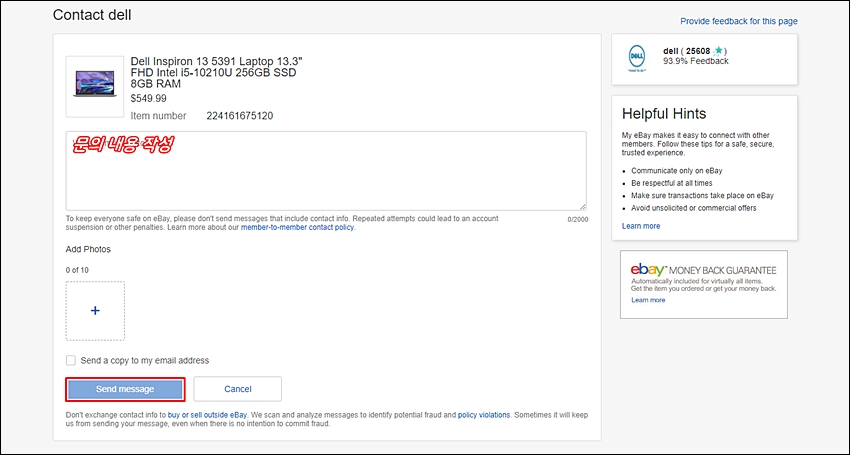Open the Dell seller logo
The image size is (850, 455).
tap(637, 59)
